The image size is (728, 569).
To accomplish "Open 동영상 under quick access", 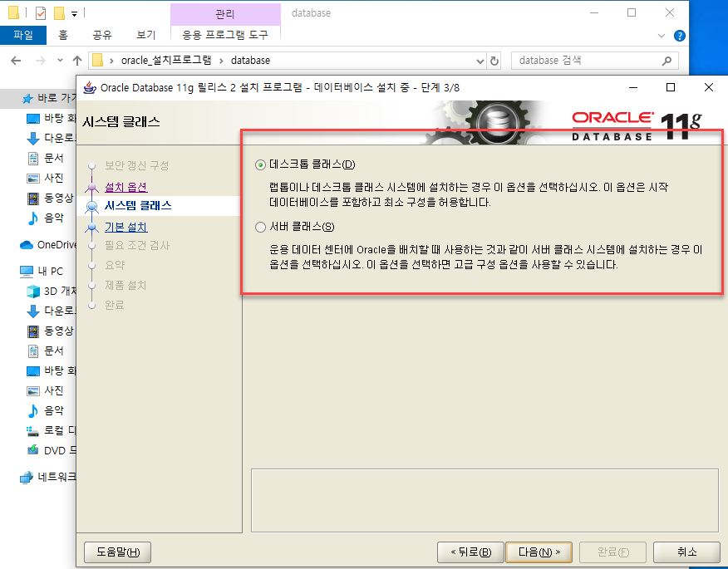I will [50, 199].
